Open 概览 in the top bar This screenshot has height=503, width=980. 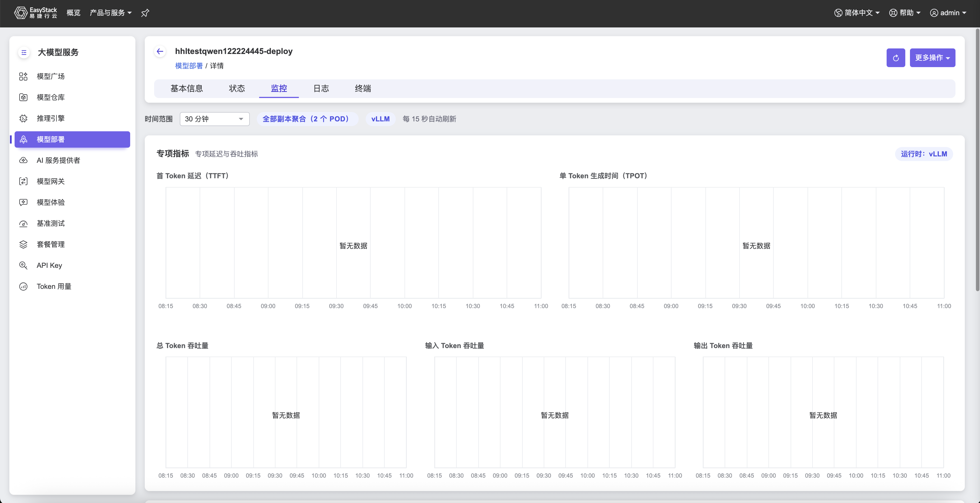pos(74,13)
